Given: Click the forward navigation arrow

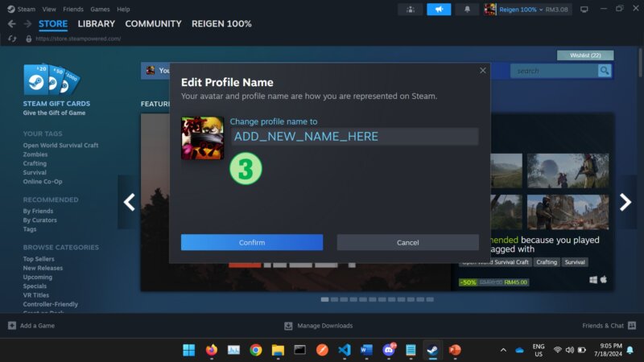Looking at the screenshot, I should (x=27, y=24).
